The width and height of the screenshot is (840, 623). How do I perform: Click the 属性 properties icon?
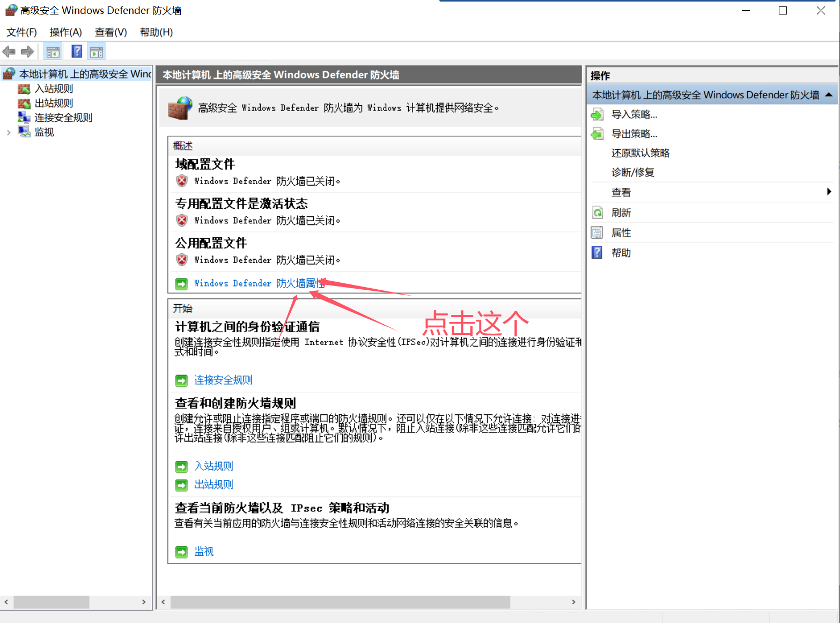click(x=597, y=232)
